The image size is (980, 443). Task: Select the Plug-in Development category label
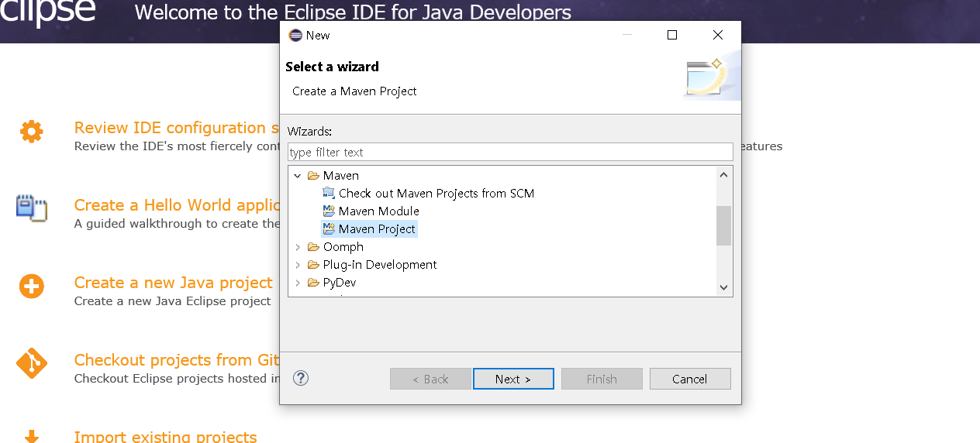point(380,265)
